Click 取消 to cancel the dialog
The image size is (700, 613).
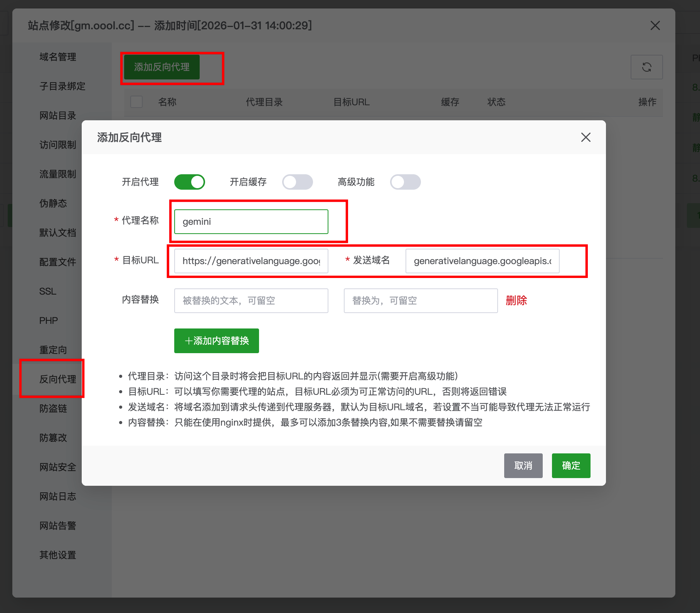pos(523,466)
